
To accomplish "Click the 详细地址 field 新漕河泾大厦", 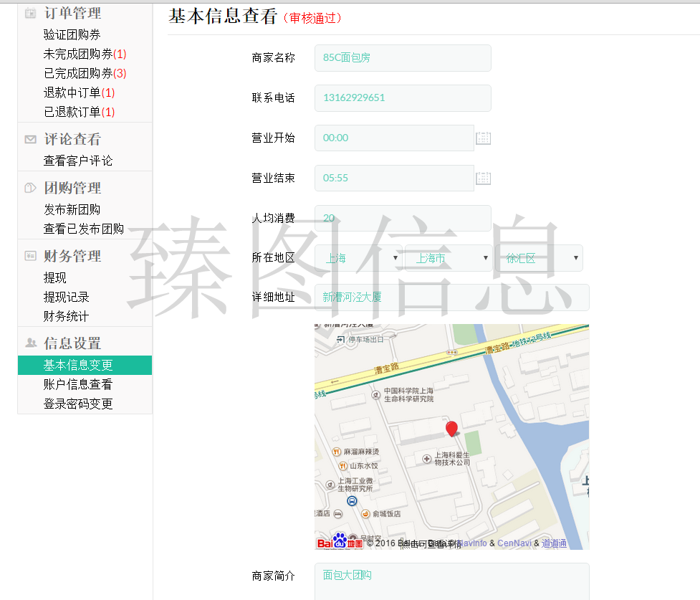I will pos(452,297).
